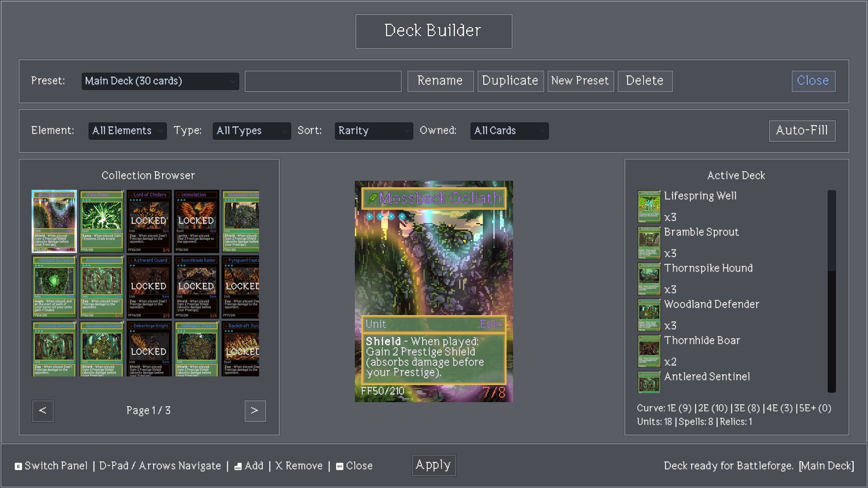
Task: Open the Preset dropdown showing Main Deck
Action: (160, 81)
